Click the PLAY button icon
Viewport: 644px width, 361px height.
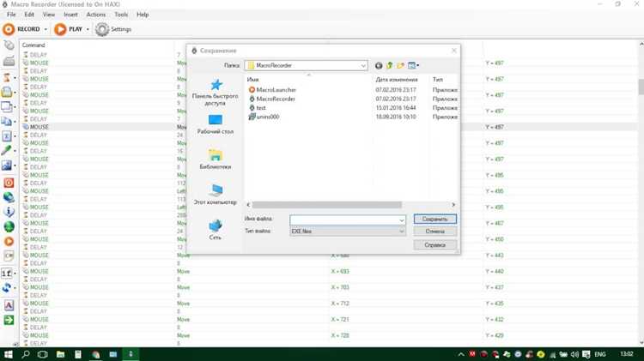coord(60,29)
